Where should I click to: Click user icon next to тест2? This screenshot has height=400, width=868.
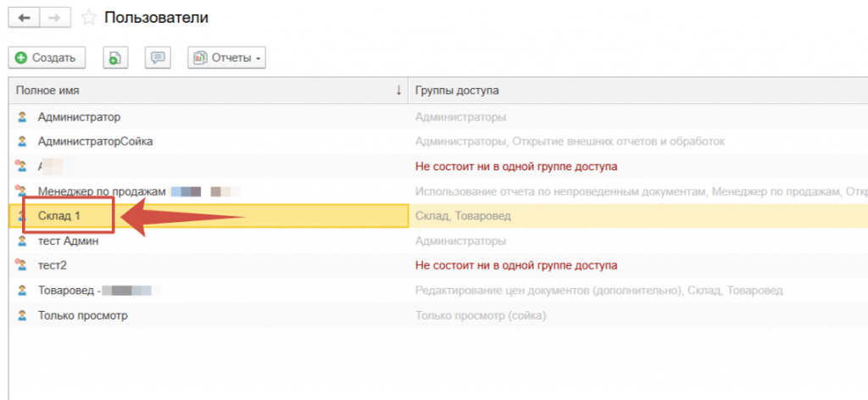tap(22, 265)
